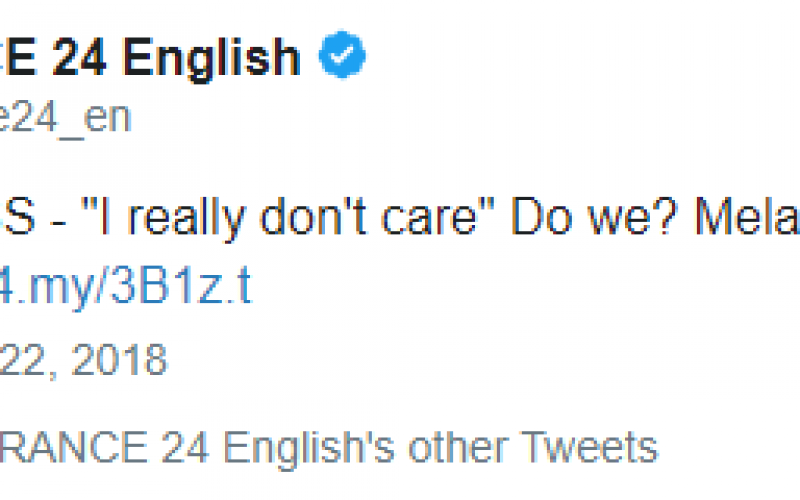The height and width of the screenshot is (500, 800).
Task: View FRANCE 24 English's other Tweets
Action: tap(330, 447)
